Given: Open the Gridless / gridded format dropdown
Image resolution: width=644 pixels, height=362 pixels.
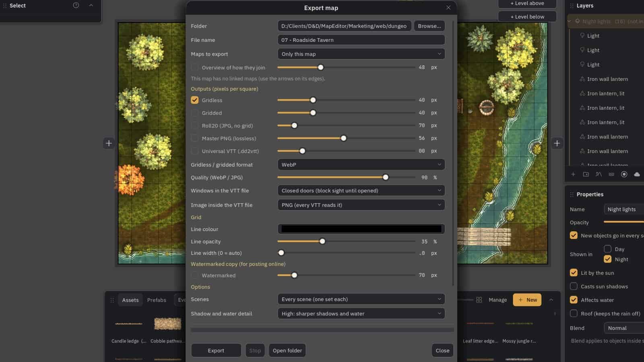Looking at the screenshot, I should (x=361, y=165).
